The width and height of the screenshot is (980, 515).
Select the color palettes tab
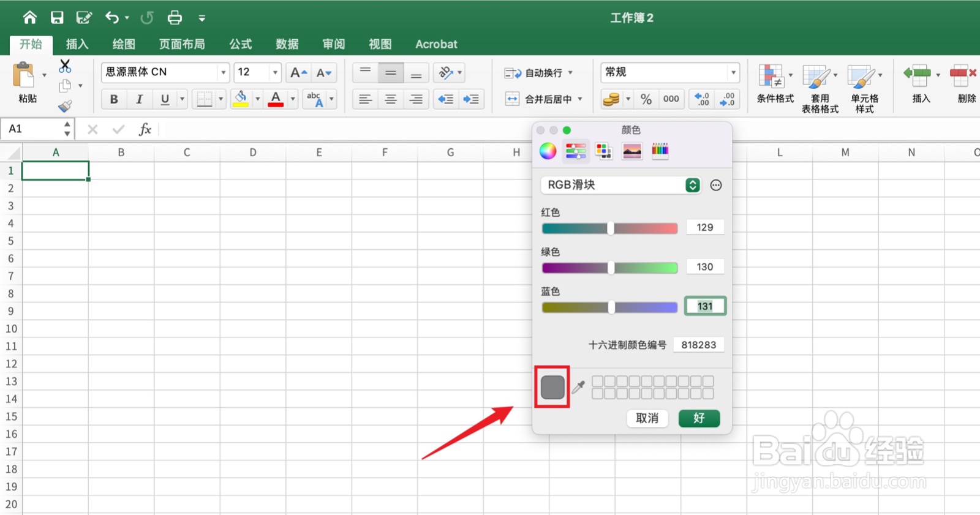[x=603, y=151]
